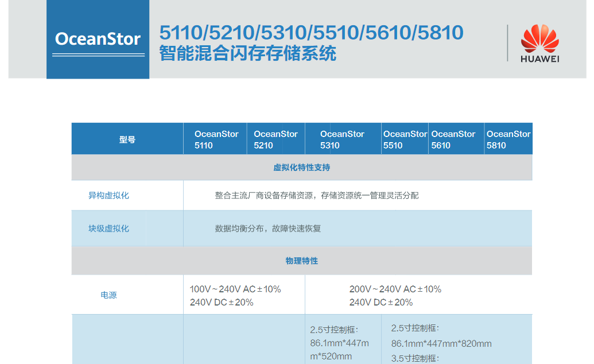Click the 数据均衡分布，故障快速恢复 text

(x=268, y=229)
